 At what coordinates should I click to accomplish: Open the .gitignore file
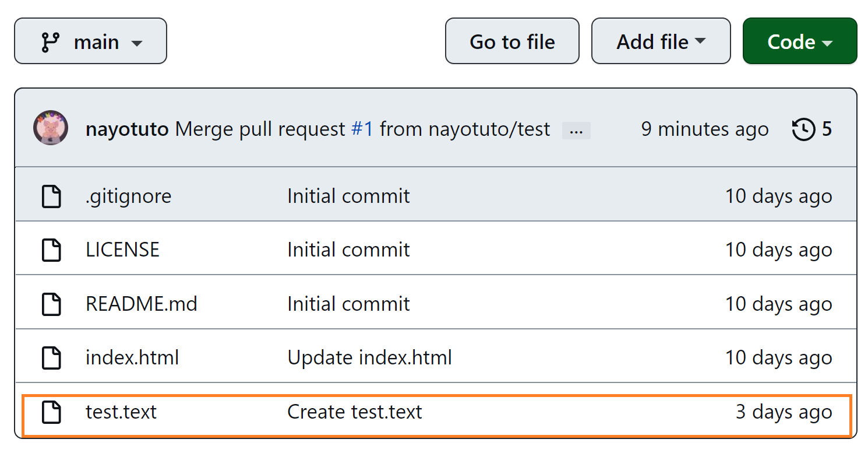tap(128, 196)
